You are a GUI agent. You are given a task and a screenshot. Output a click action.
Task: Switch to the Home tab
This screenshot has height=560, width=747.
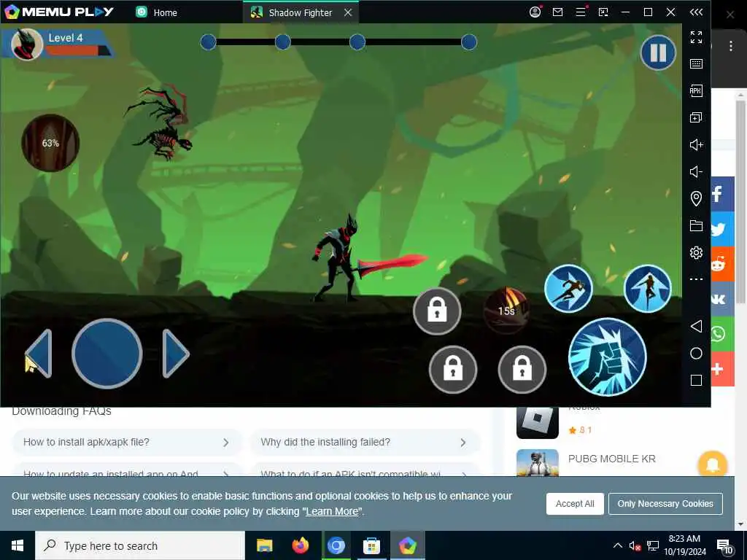pos(157,12)
